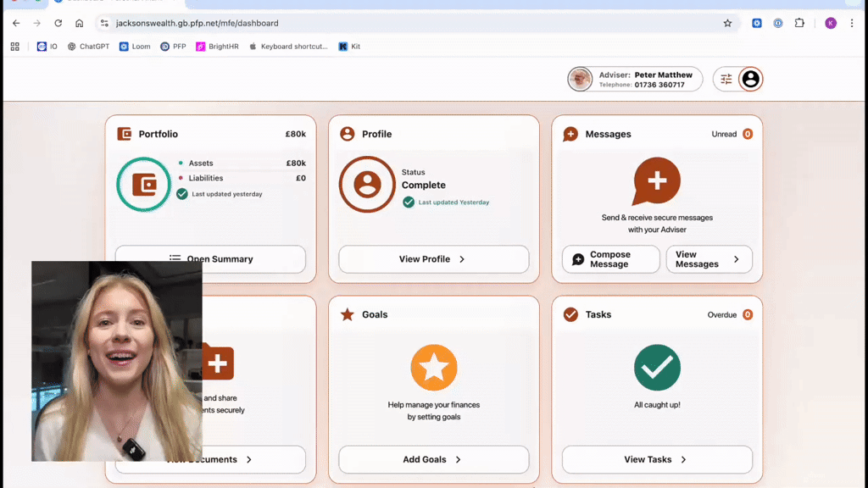
Task: Click the blue extension icon in toolbar
Action: [757, 23]
